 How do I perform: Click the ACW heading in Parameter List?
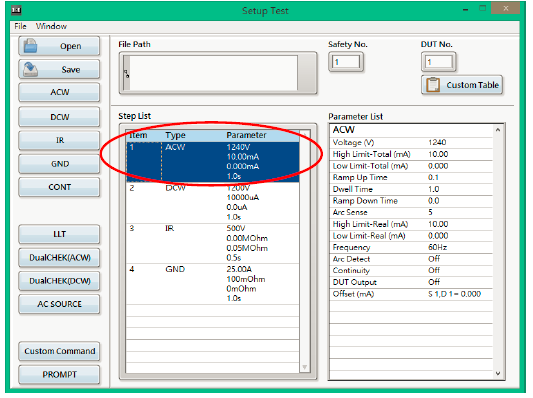pyautogui.click(x=344, y=130)
